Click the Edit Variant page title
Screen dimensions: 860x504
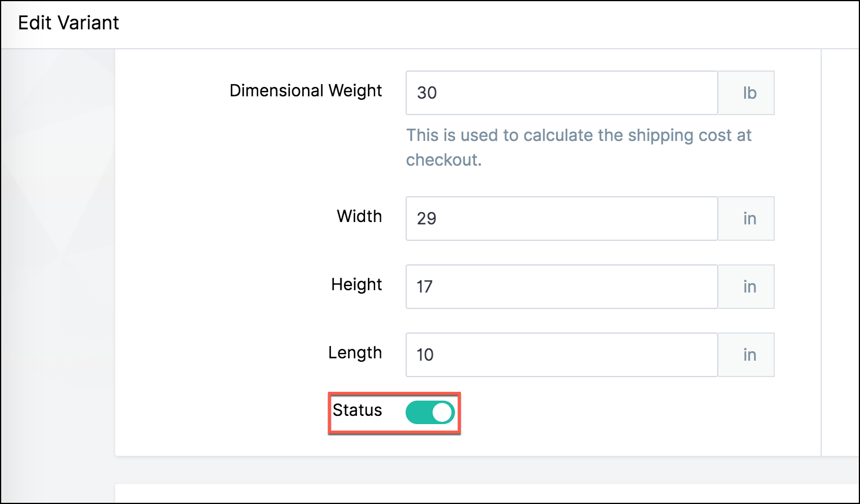point(69,23)
